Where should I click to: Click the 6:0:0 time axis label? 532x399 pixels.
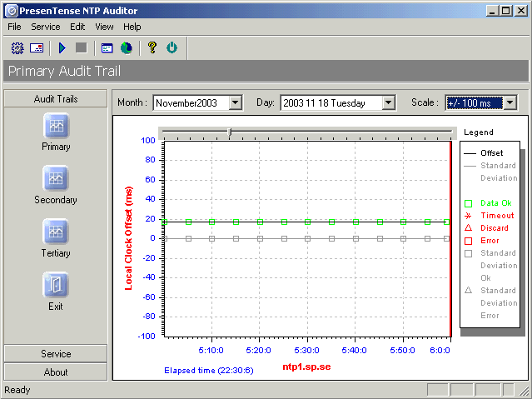click(440, 351)
